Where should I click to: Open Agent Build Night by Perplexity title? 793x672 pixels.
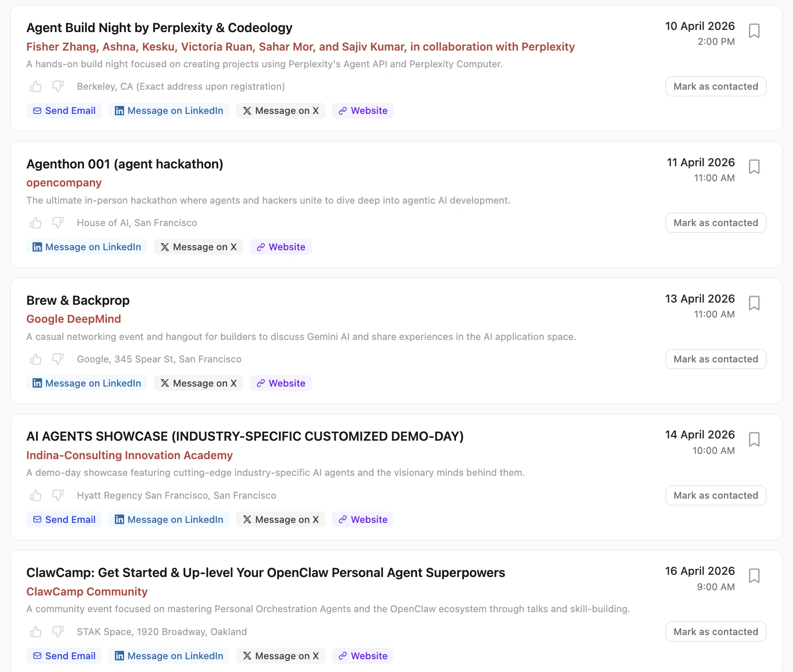tap(159, 28)
